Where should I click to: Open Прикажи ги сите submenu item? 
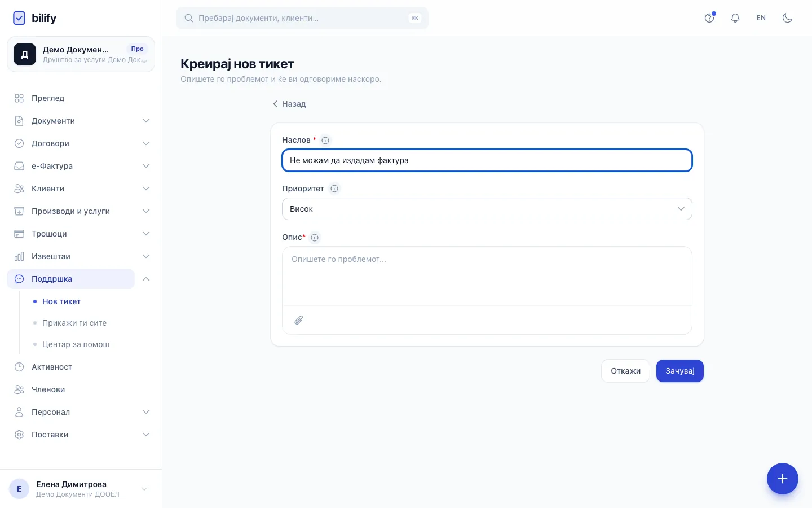click(x=74, y=323)
